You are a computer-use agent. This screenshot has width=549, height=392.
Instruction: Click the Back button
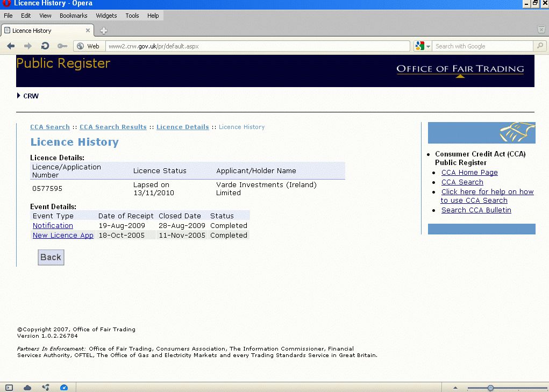tap(51, 257)
